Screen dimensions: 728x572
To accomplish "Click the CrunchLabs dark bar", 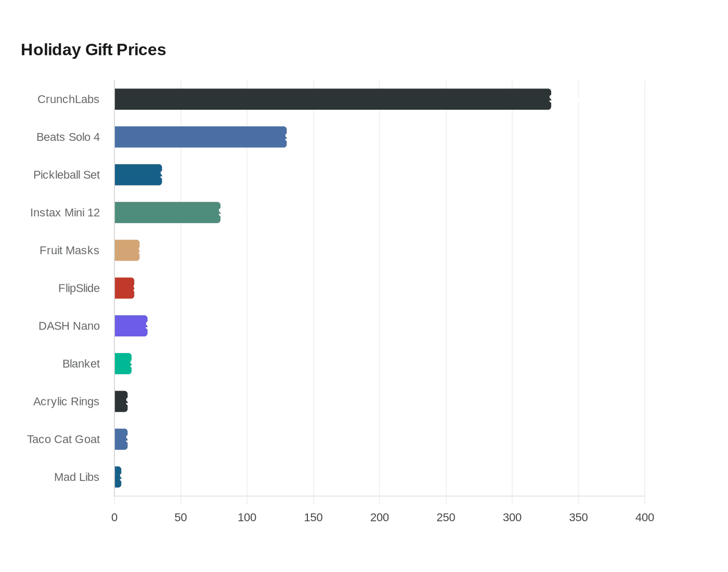I will pos(333,99).
